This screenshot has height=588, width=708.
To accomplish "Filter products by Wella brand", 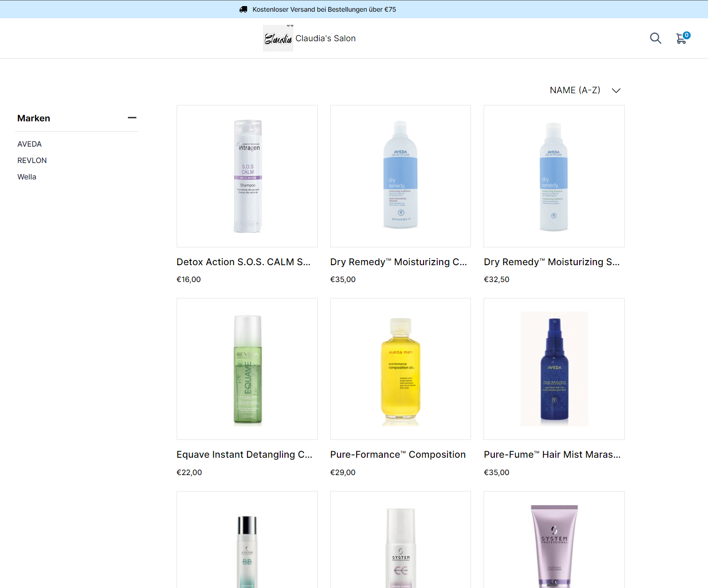I will [27, 177].
